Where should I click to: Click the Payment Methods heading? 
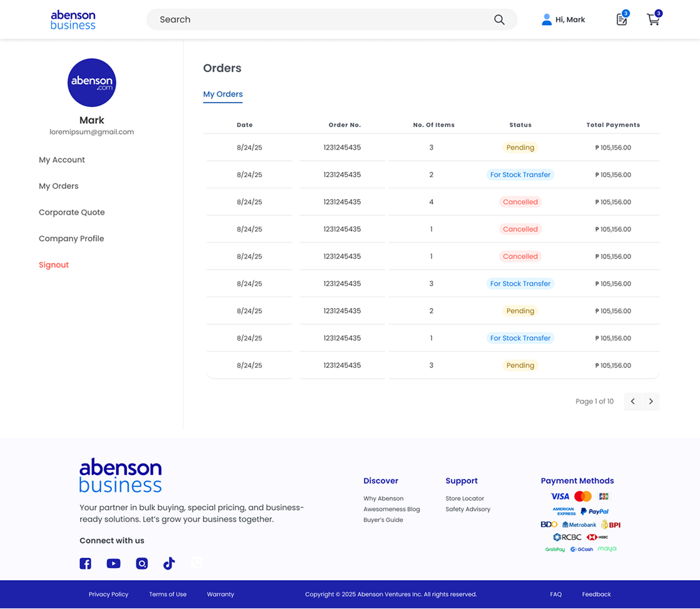click(577, 481)
